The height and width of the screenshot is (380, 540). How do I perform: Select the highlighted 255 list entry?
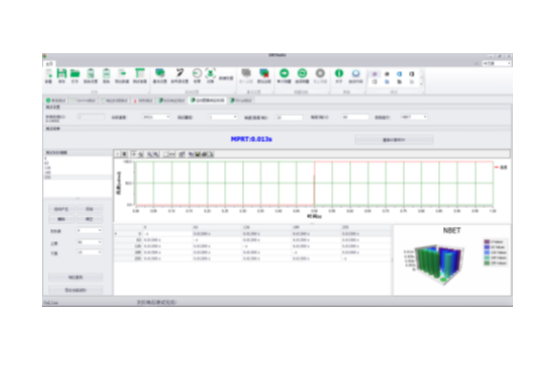[x=77, y=177]
